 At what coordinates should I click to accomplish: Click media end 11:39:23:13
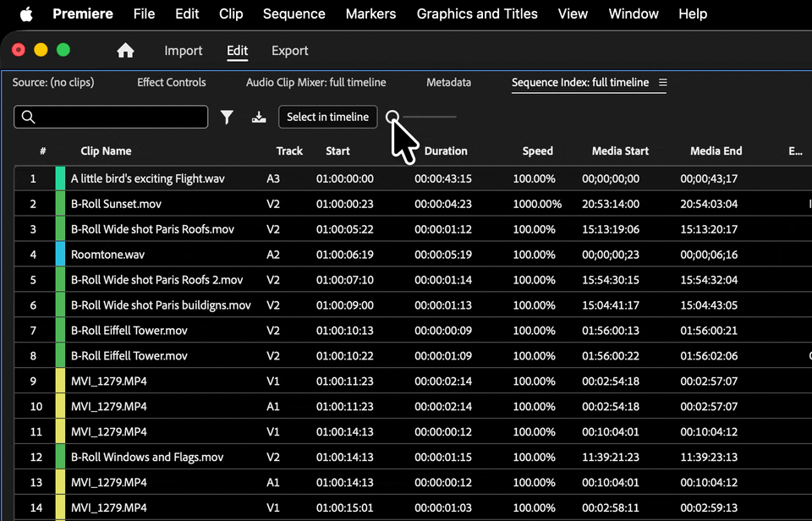pyautogui.click(x=709, y=458)
